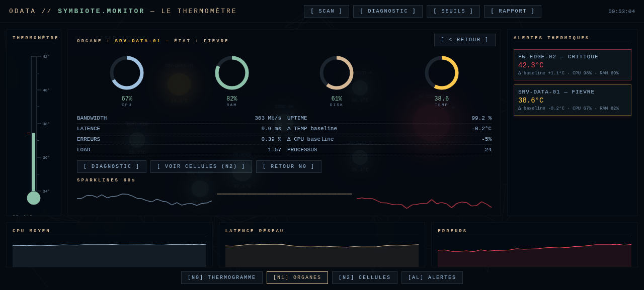Image resolution: width=644 pixels, height=290 pixels.
Task: Click the CPU 67% ring gauge
Action: (x=127, y=73)
